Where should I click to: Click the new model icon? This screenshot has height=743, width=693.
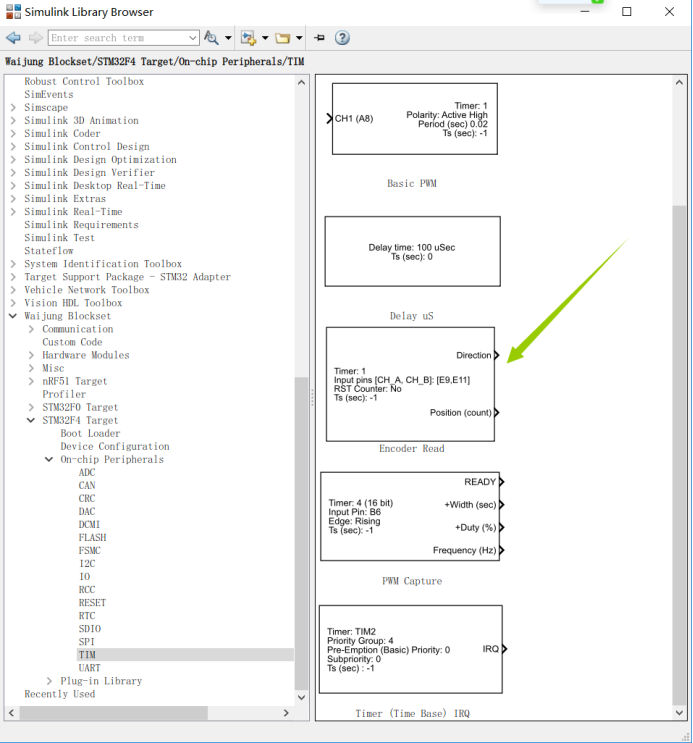pos(248,38)
